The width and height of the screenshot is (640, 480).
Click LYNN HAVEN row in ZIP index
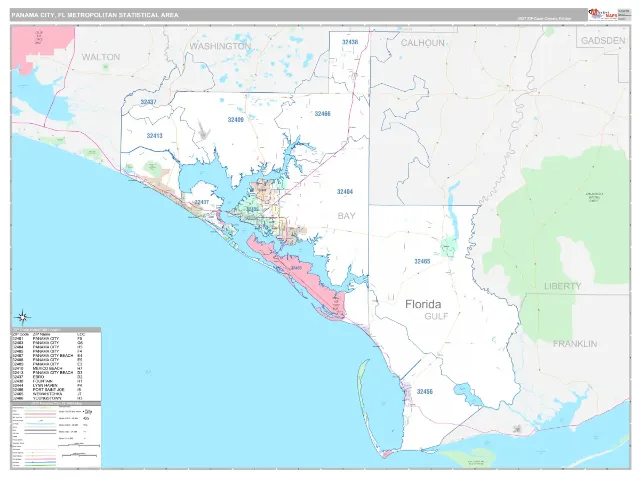click(x=48, y=385)
